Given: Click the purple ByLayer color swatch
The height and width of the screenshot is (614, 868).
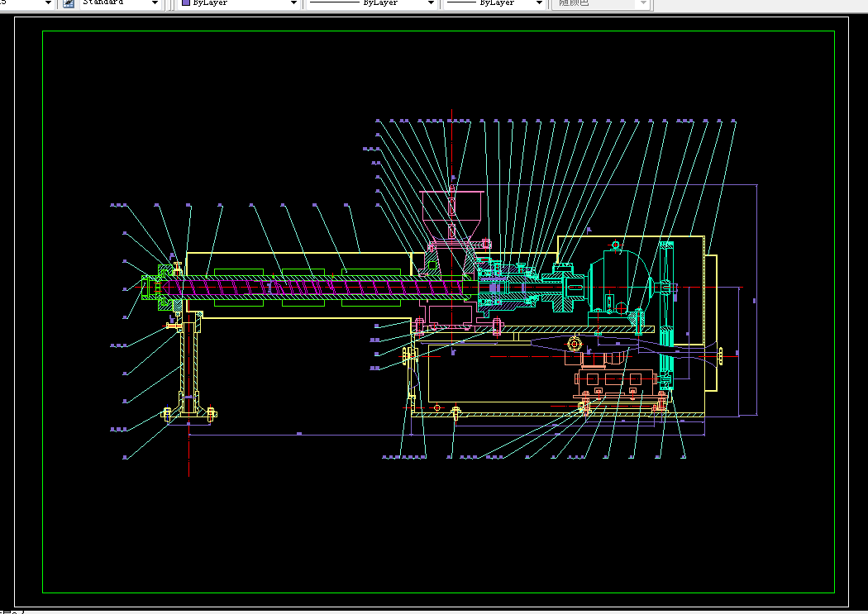Looking at the screenshot, I should (186, 2).
